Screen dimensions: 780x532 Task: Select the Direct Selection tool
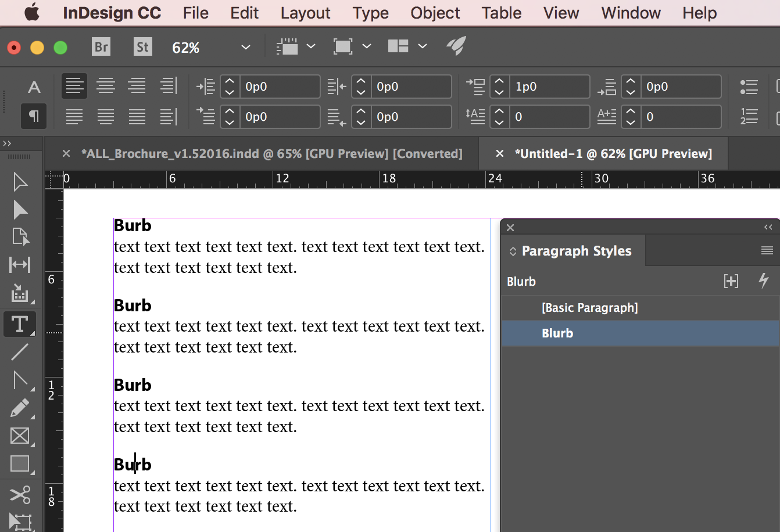(20, 210)
